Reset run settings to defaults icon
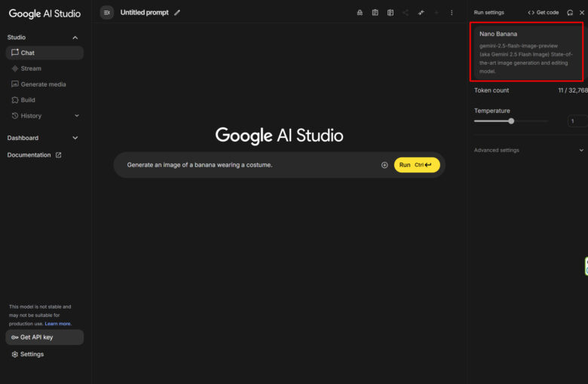The height and width of the screenshot is (384, 588). pyautogui.click(x=570, y=13)
